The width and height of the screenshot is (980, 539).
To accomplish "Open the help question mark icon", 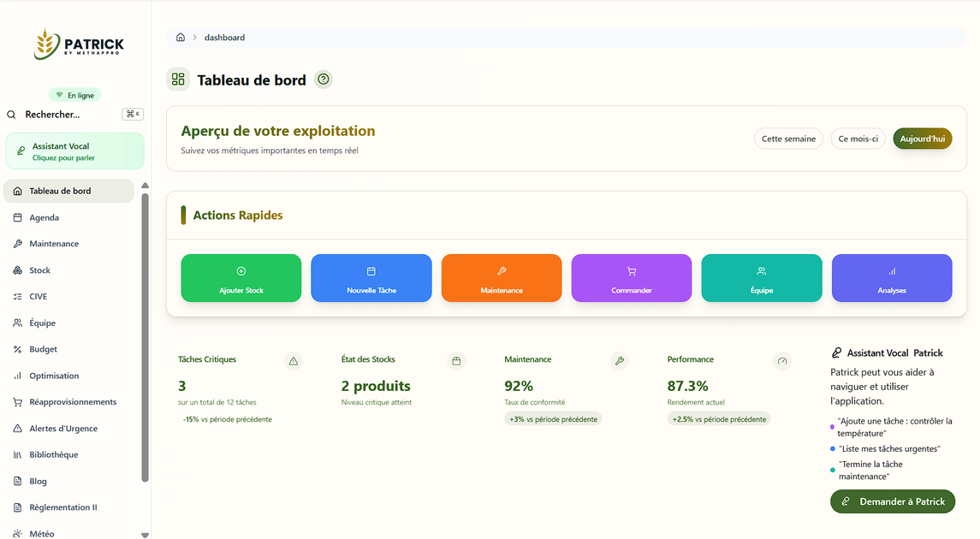I will 324,80.
